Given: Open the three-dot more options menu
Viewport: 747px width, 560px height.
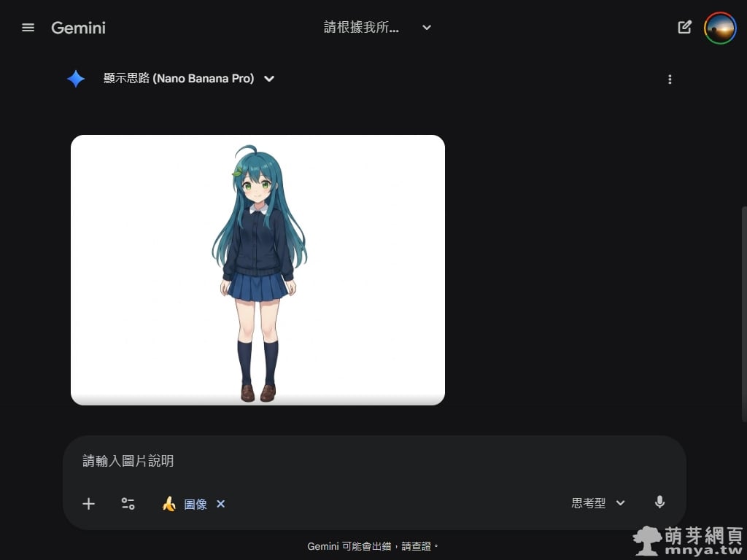Looking at the screenshot, I should click(x=670, y=79).
